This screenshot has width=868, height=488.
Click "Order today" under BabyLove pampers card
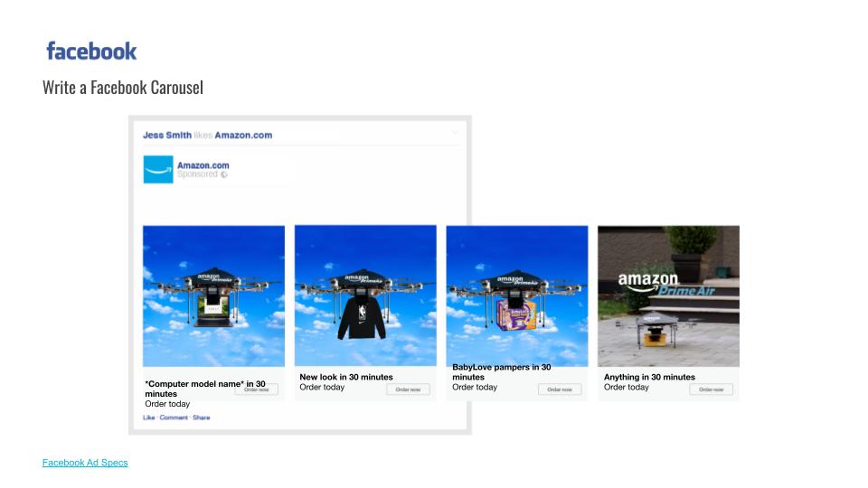click(475, 388)
